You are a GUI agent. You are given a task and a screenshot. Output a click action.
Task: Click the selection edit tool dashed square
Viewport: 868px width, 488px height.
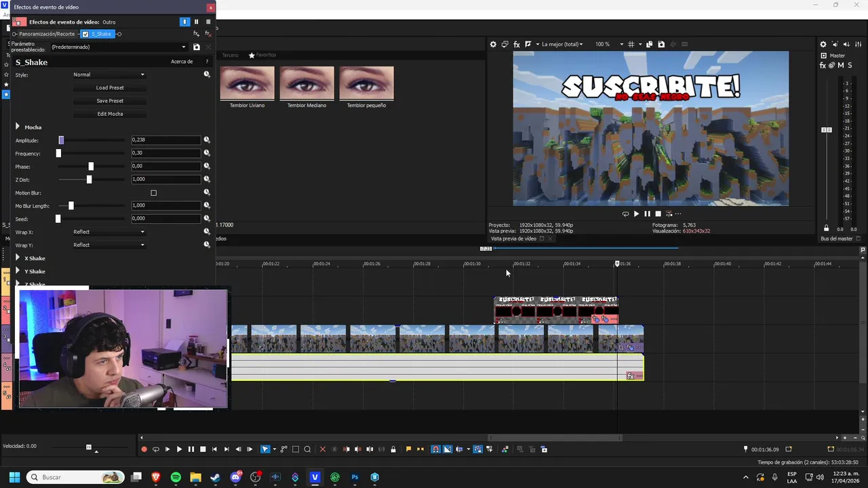pos(296,449)
